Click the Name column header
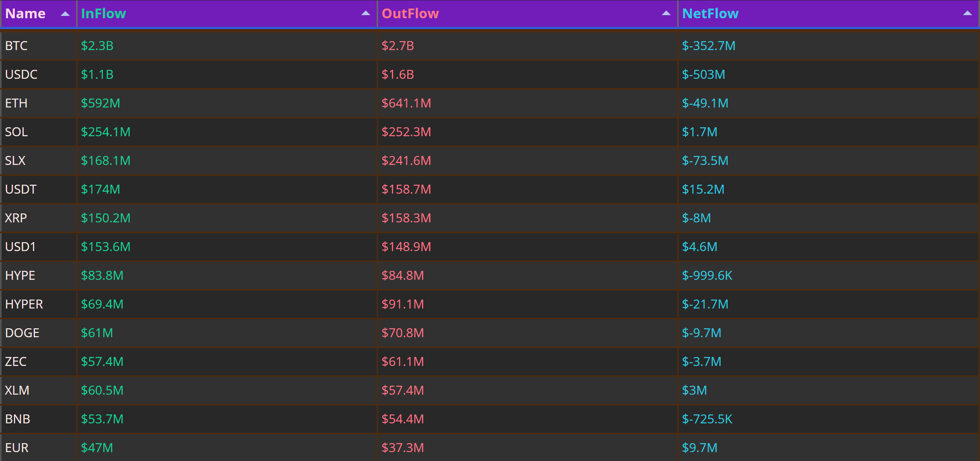The width and height of the screenshot is (980, 461). 38,14
